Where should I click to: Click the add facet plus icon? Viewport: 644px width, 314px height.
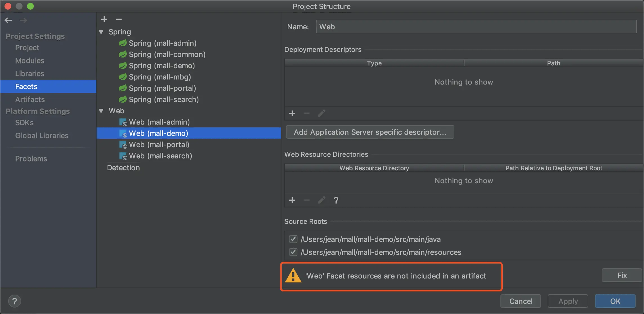(104, 19)
